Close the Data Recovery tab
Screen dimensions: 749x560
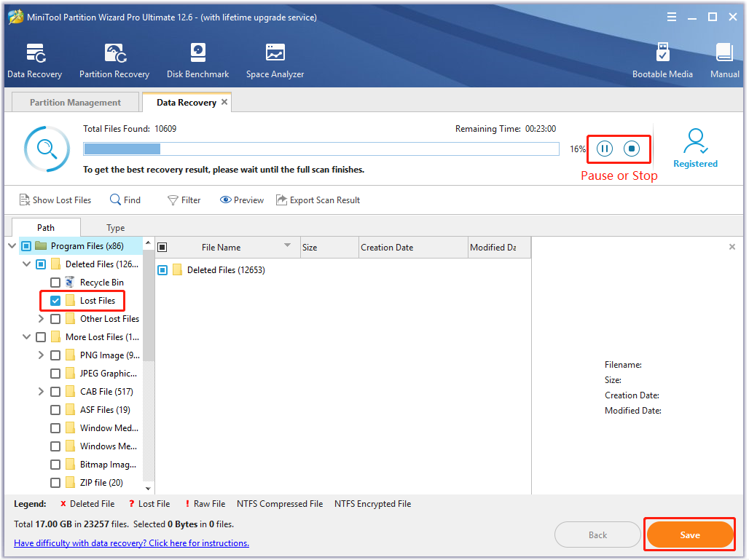click(x=224, y=102)
